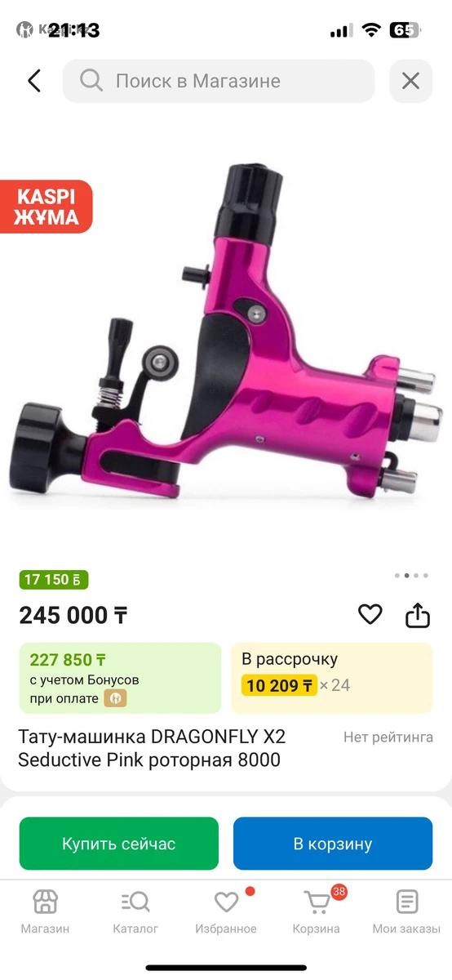Tap the В корзину button

point(333,844)
